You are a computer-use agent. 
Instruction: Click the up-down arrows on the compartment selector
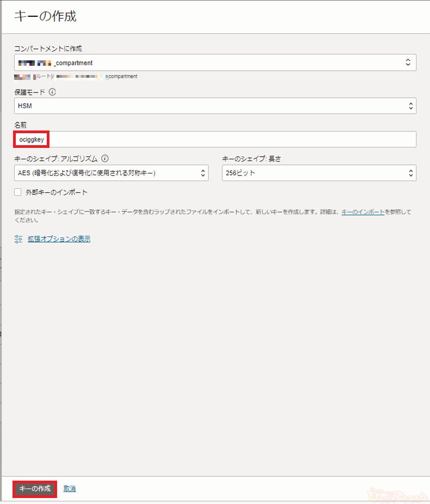click(x=408, y=63)
